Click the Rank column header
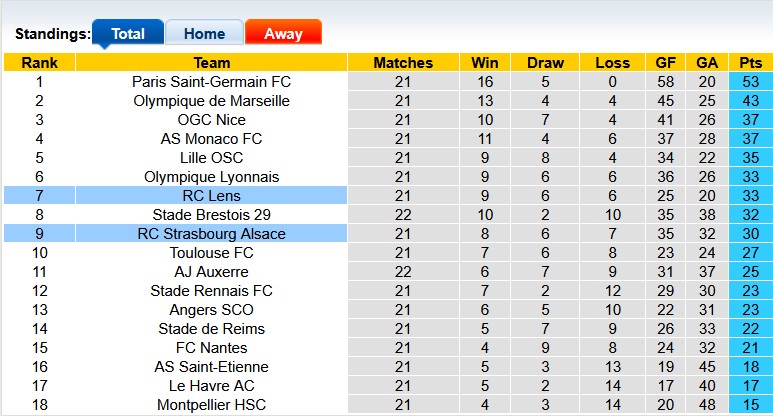The width and height of the screenshot is (773, 416). coord(39,62)
